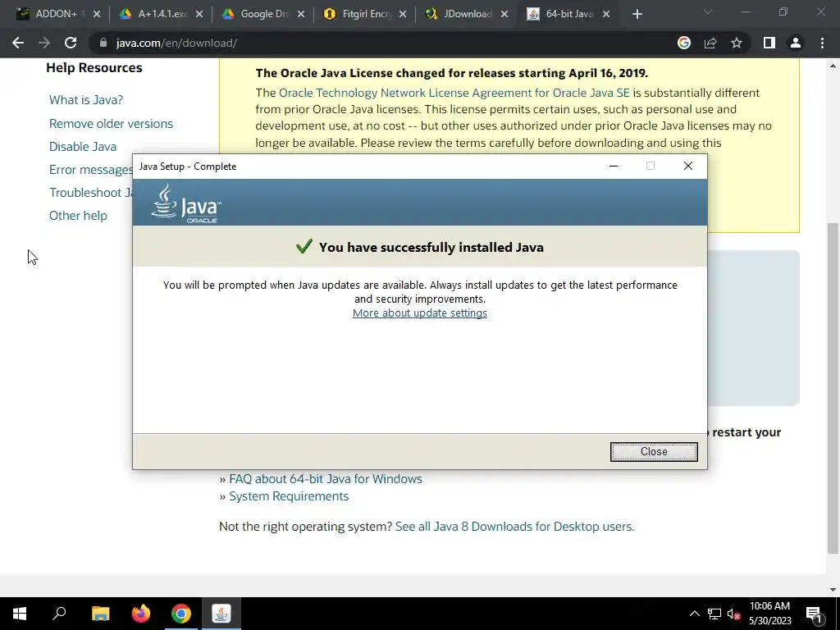
Task: Open a new browser tab
Action: 637,15
